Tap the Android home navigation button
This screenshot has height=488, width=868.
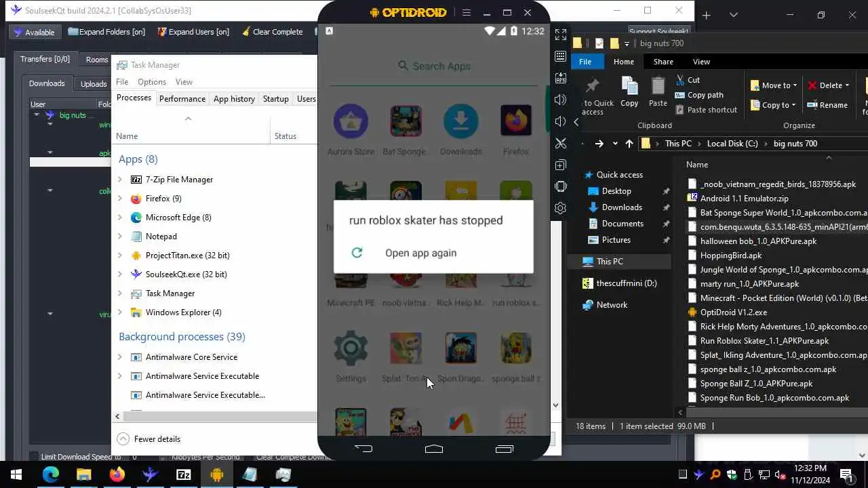(x=434, y=448)
